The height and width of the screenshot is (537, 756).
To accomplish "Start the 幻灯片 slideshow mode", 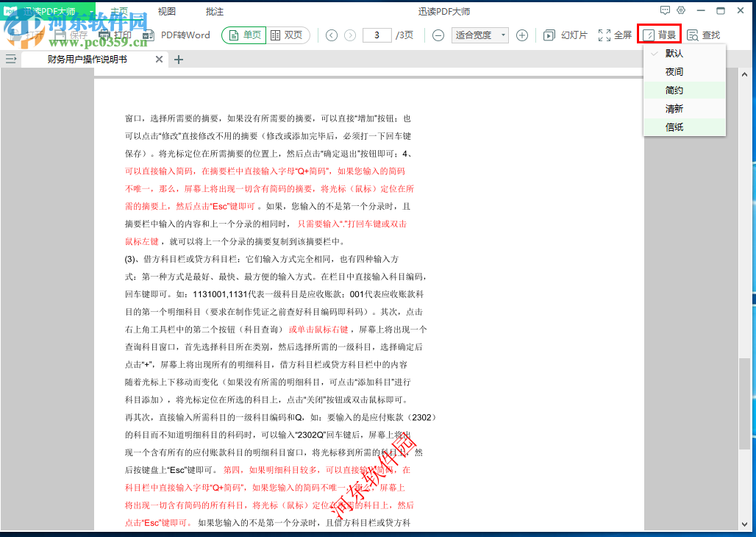I will click(x=563, y=35).
